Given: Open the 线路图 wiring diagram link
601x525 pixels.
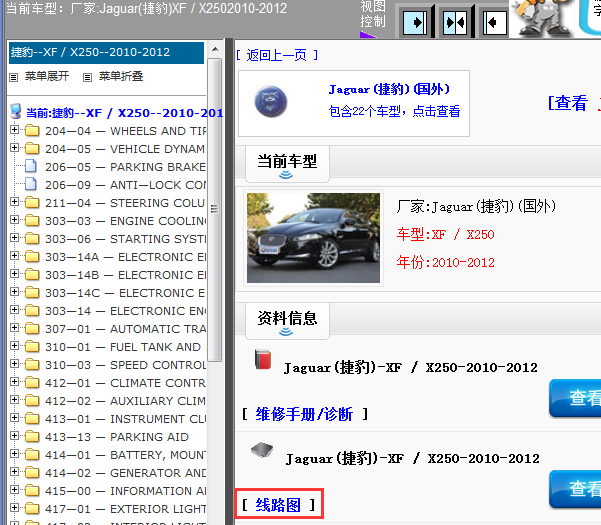Looking at the screenshot, I should point(278,505).
